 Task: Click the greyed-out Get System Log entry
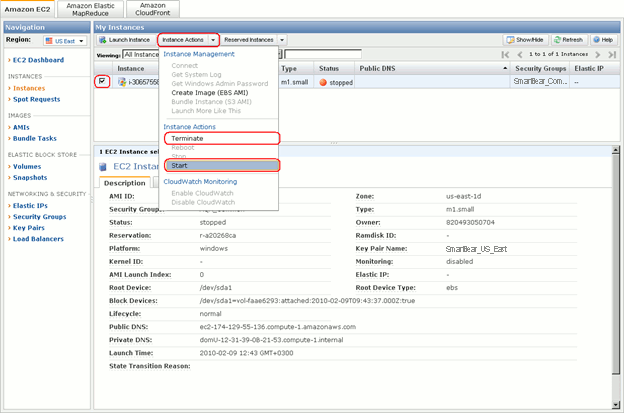pyautogui.click(x=196, y=75)
